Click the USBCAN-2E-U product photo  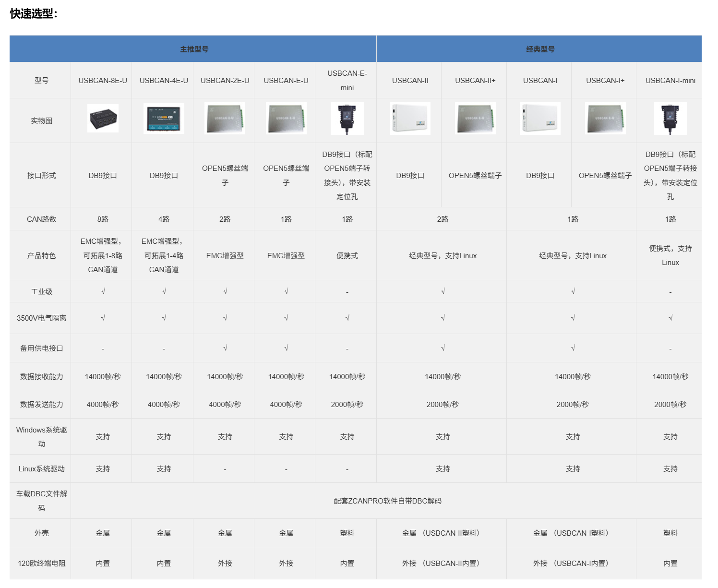(225, 118)
